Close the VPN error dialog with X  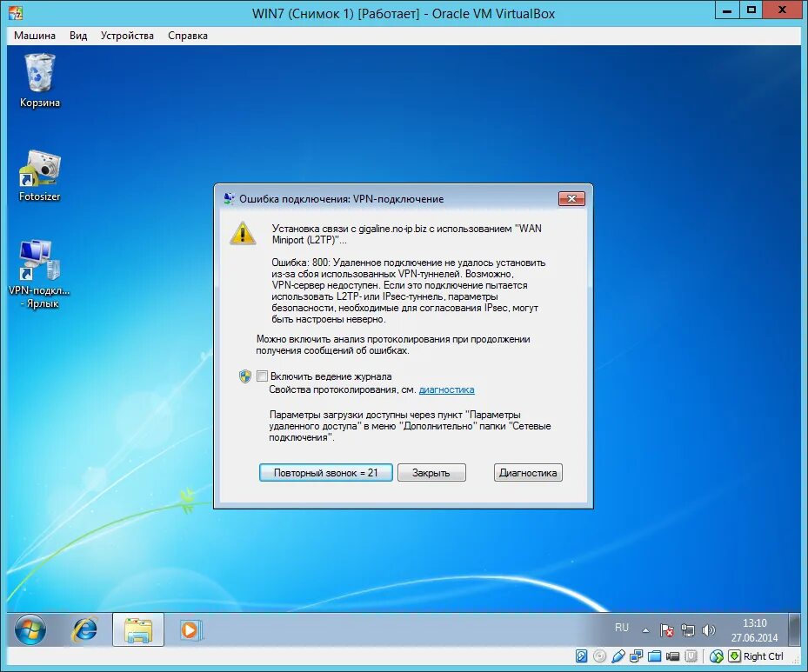pyautogui.click(x=571, y=199)
